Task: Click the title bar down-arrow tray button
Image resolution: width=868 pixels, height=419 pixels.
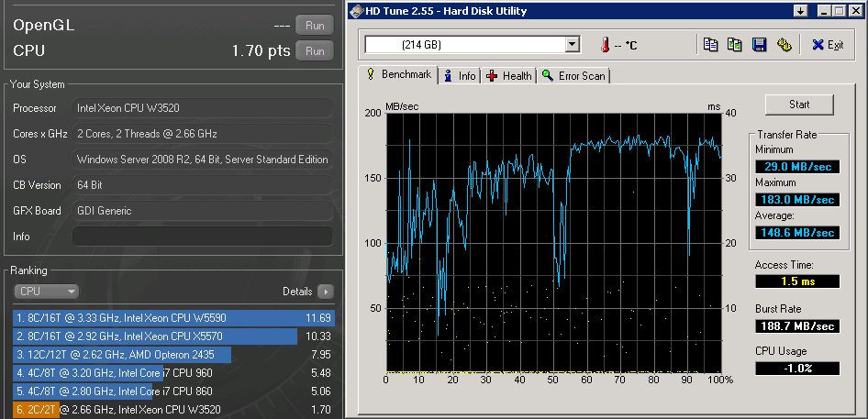Action: [800, 10]
